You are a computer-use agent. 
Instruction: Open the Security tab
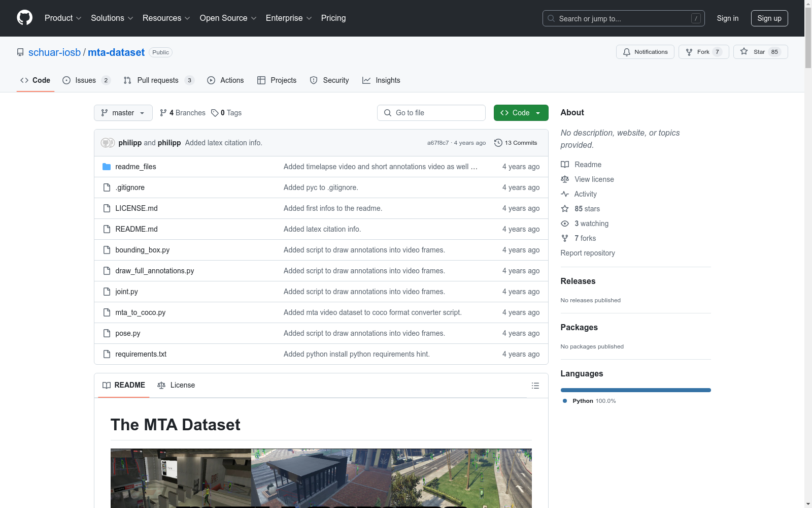(329, 80)
